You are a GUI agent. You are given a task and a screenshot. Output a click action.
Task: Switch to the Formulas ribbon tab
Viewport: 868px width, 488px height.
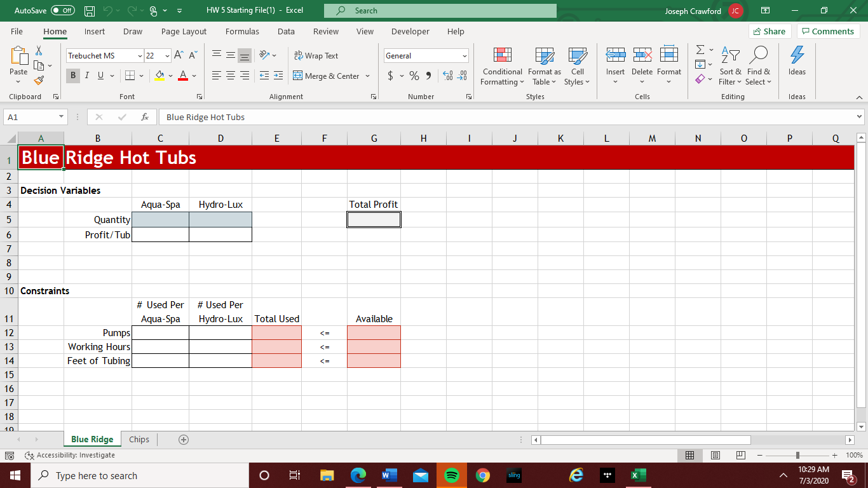(242, 31)
